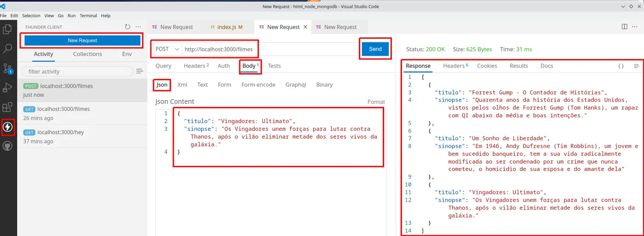Open the Selection menu
The width and height of the screenshot is (644, 236).
pos(31,16)
